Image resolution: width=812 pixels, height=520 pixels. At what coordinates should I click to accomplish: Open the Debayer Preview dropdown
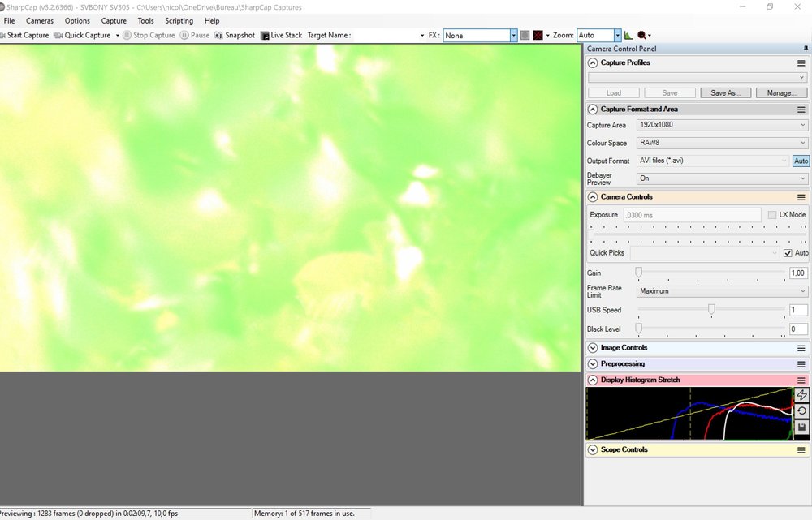(722, 178)
